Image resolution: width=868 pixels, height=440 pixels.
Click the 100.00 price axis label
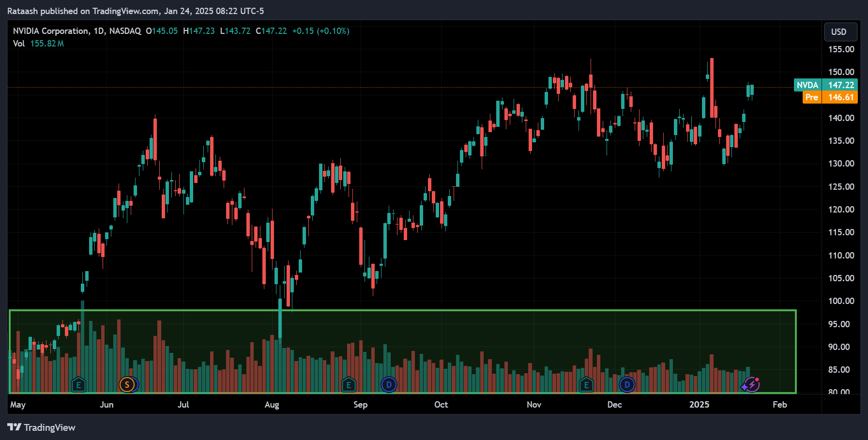click(841, 301)
